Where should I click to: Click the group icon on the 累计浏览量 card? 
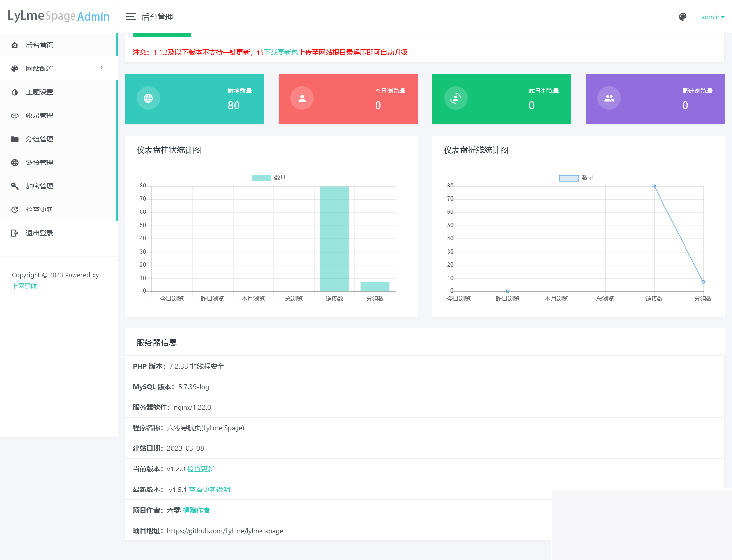pos(609,98)
